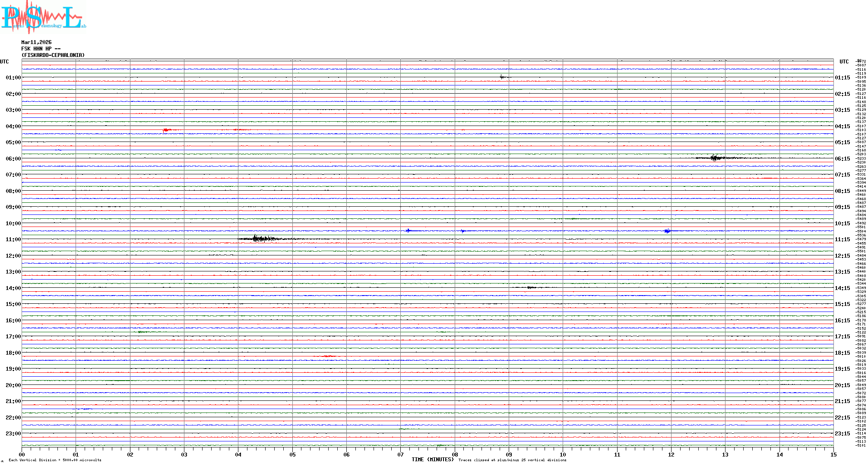Click the UTC header in the top right

(844, 62)
